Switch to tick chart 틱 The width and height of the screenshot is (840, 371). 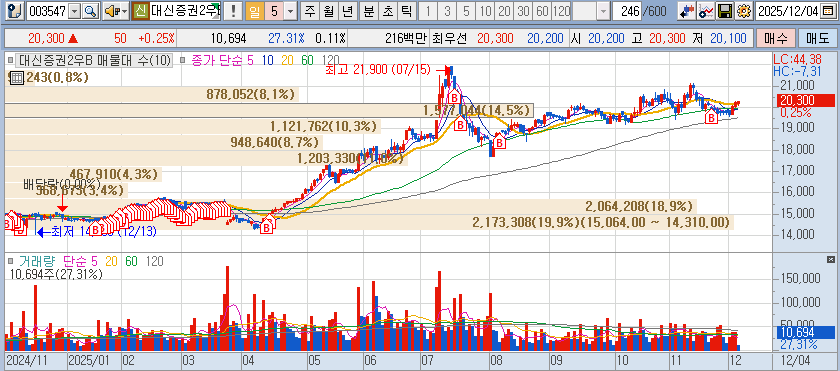[406, 10]
